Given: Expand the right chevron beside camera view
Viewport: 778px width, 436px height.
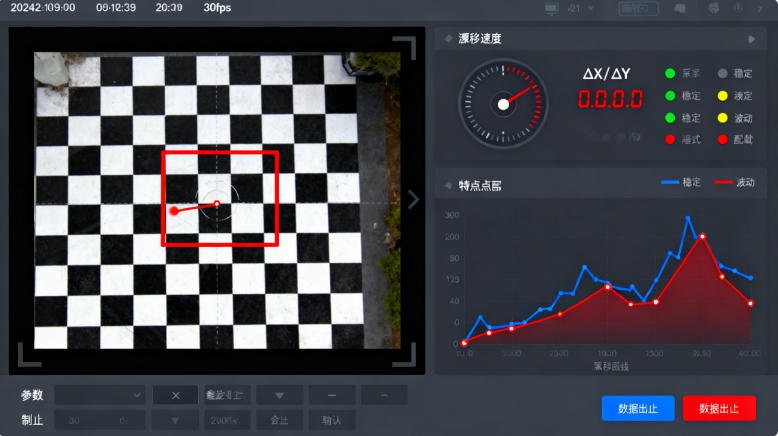Looking at the screenshot, I should point(413,199).
